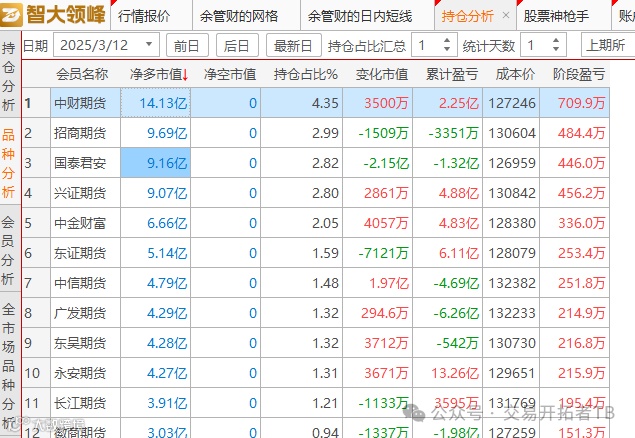Image resolution: width=635 pixels, height=438 pixels.
Task: Sort by 净多市值 column header
Action: pyautogui.click(x=158, y=74)
